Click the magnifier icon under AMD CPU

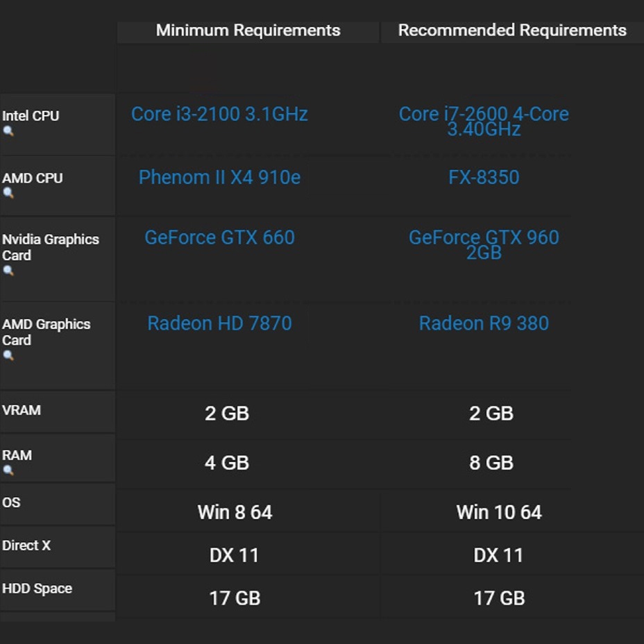coord(8,194)
